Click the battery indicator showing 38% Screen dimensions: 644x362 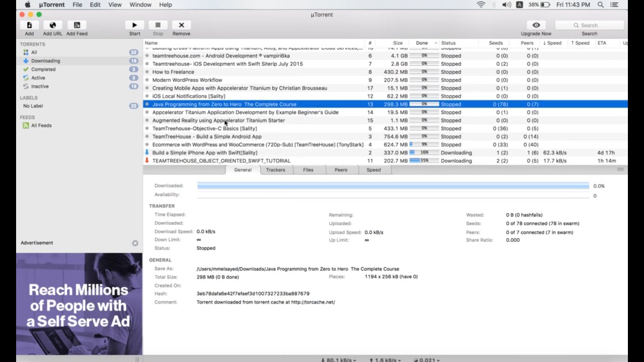[539, 5]
